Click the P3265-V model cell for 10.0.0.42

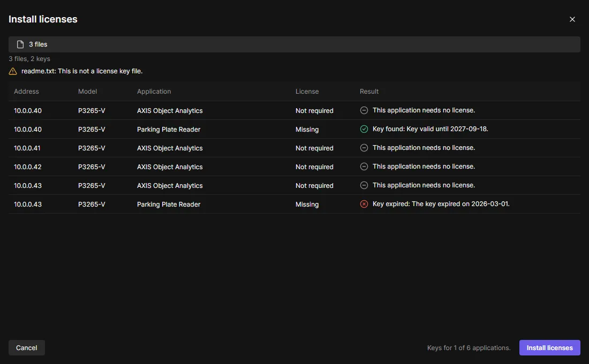(92, 167)
